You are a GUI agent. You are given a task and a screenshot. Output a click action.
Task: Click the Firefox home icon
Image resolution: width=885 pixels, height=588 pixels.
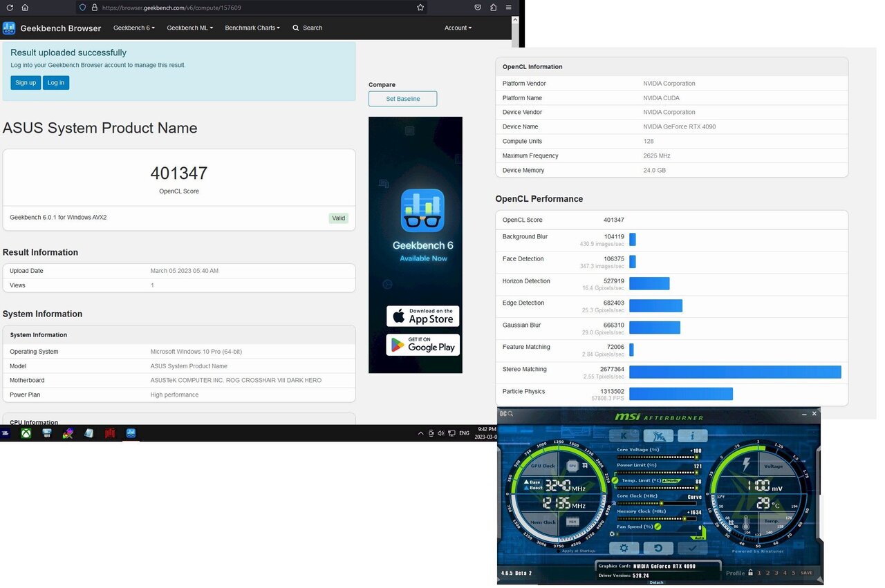(25, 8)
